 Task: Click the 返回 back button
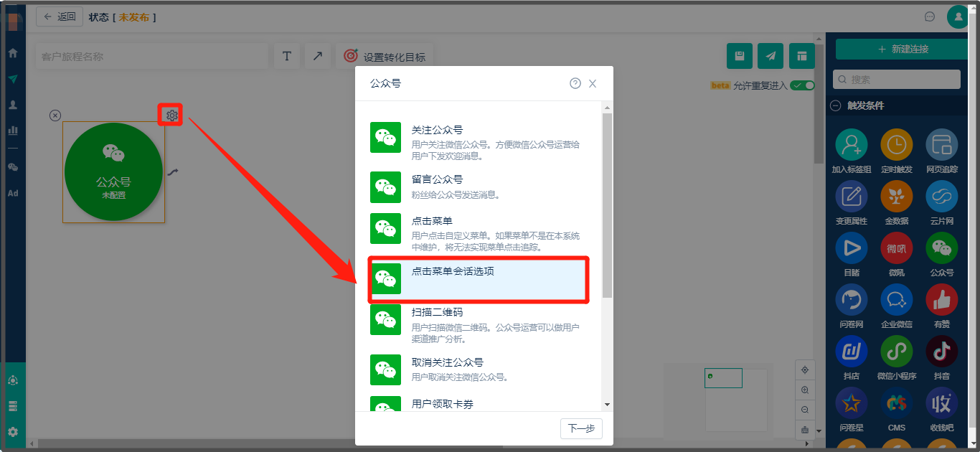[x=60, y=17]
